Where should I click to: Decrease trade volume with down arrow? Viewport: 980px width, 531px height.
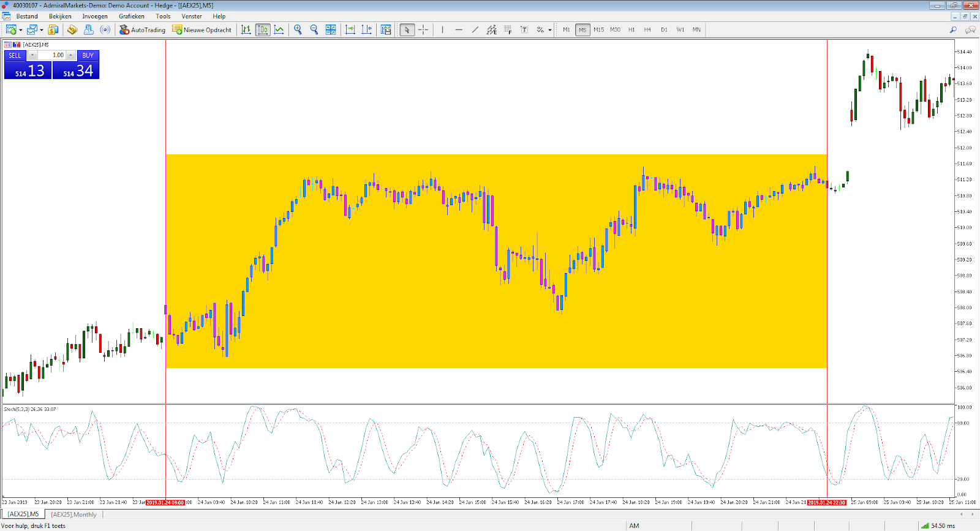32,55
